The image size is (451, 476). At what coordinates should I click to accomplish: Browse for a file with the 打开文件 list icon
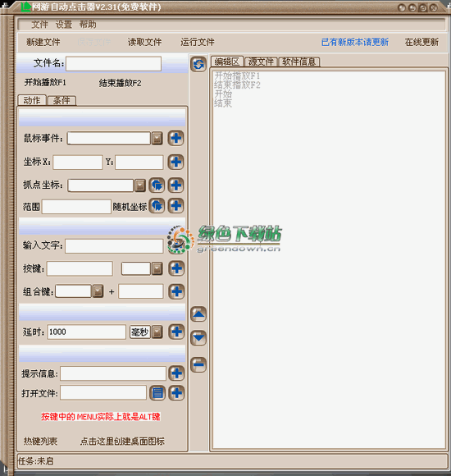(157, 393)
